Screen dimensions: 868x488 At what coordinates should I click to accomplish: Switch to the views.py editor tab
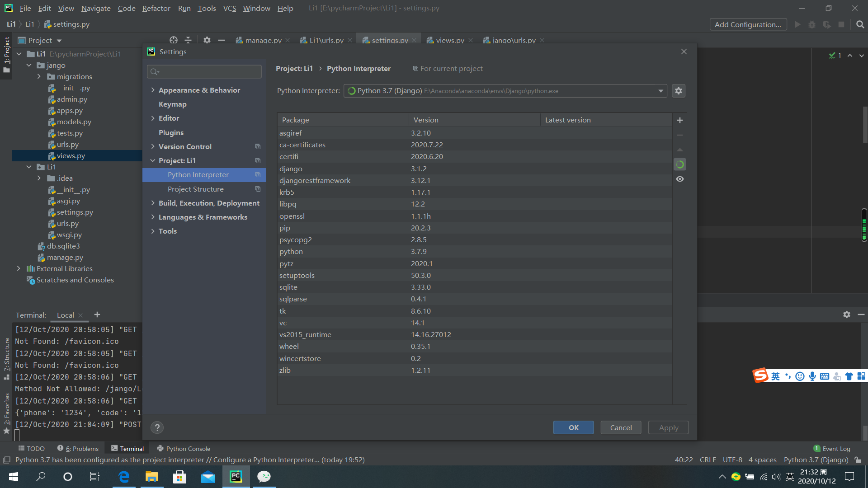point(450,40)
